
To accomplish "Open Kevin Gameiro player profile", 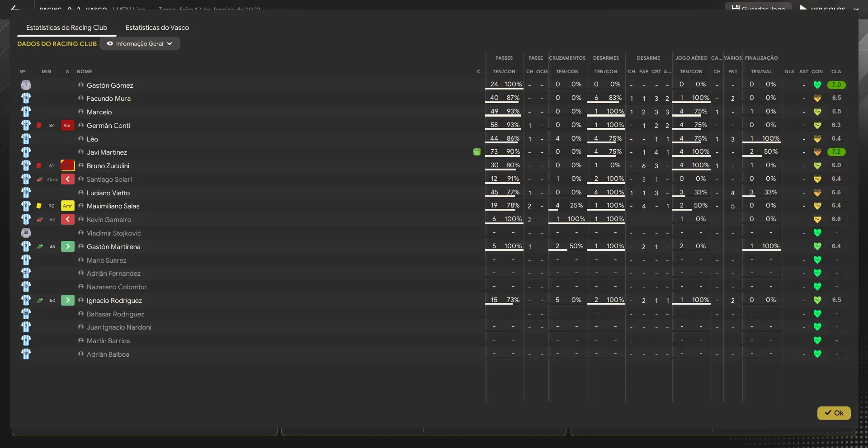I will click(x=109, y=220).
